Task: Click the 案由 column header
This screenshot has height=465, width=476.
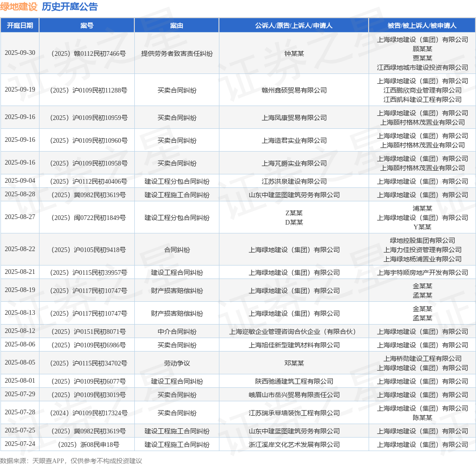Action: click(177, 26)
